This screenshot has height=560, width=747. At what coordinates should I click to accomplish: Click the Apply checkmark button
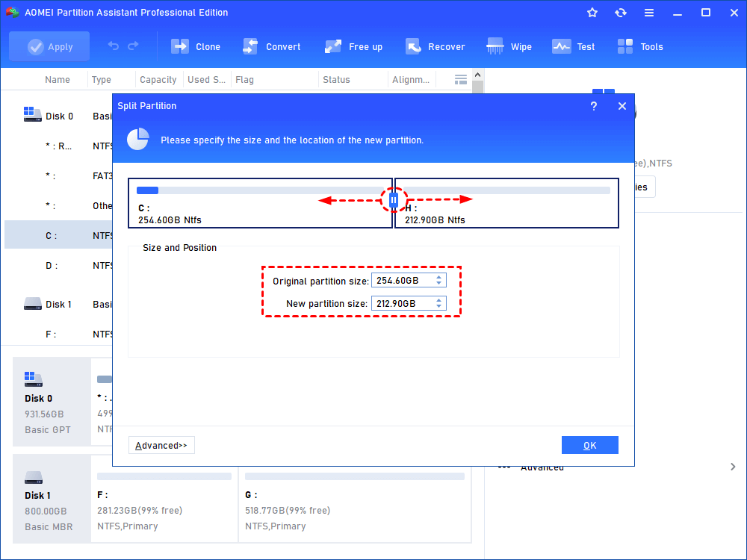point(49,46)
